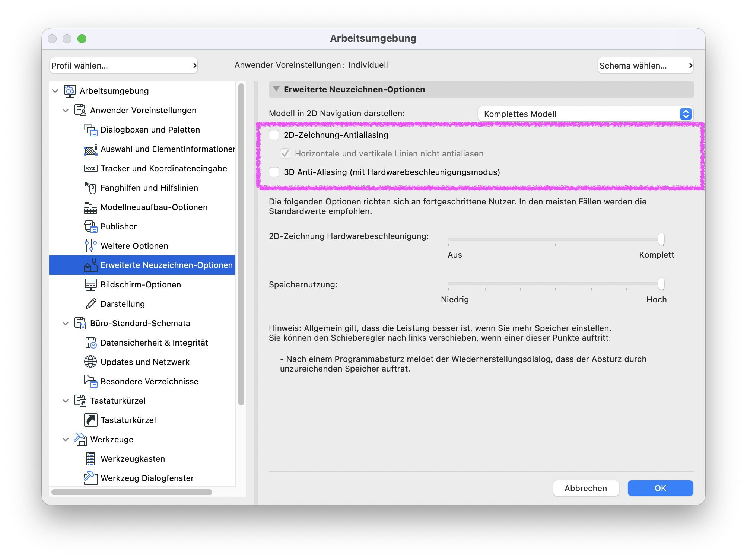Click the Fanghilfen mouse cursor icon

click(90, 188)
